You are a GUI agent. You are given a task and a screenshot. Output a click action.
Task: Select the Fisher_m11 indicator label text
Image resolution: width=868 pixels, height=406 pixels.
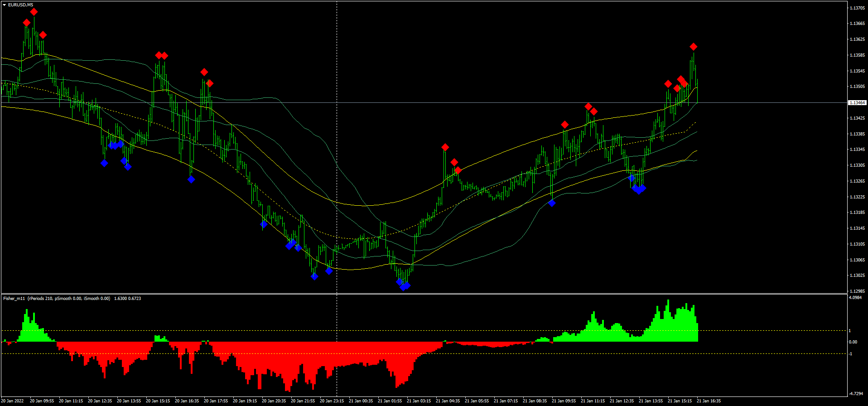[14, 299]
